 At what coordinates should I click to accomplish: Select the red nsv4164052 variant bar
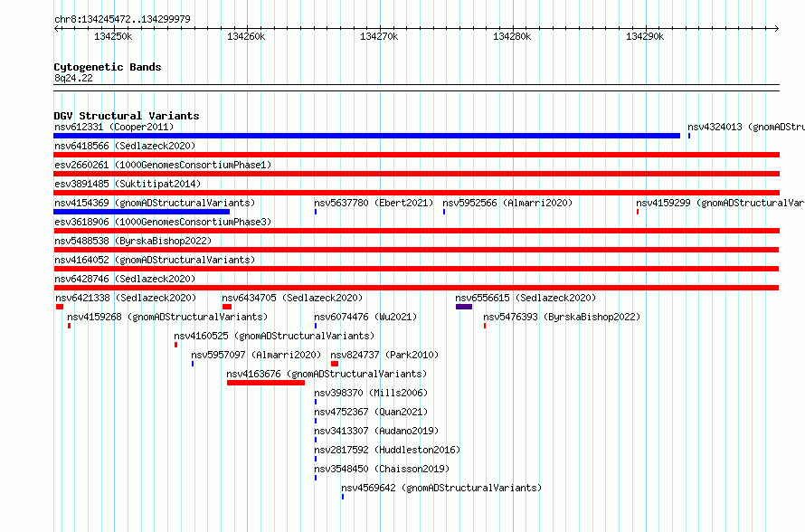416,269
